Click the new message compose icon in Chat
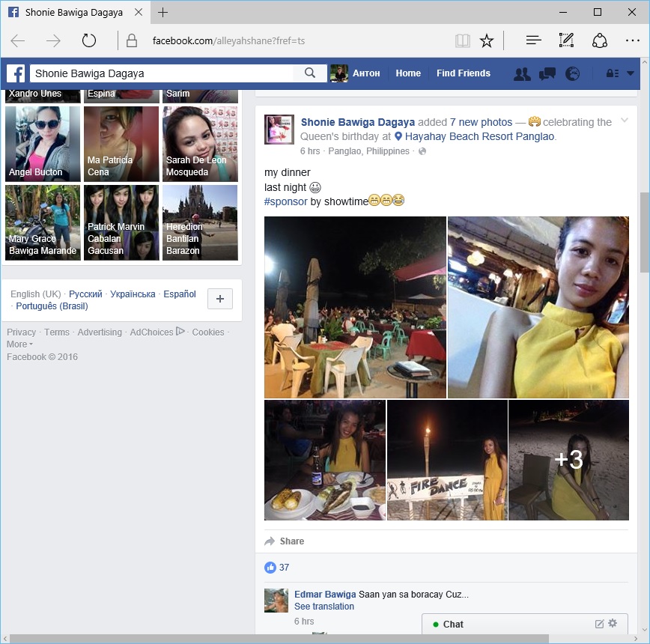650x644 pixels. 599,624
